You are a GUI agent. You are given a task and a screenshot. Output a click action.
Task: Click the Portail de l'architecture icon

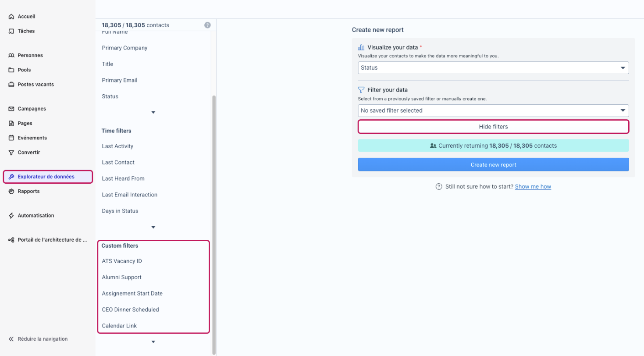coord(11,240)
